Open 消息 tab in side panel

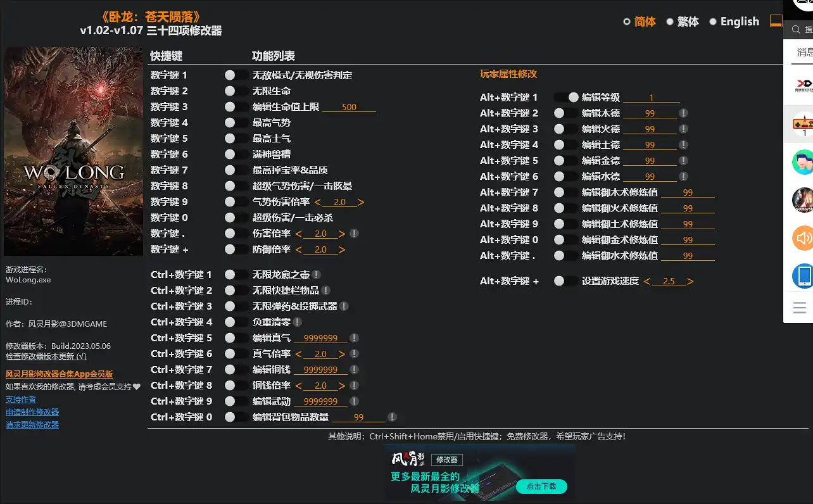(804, 52)
